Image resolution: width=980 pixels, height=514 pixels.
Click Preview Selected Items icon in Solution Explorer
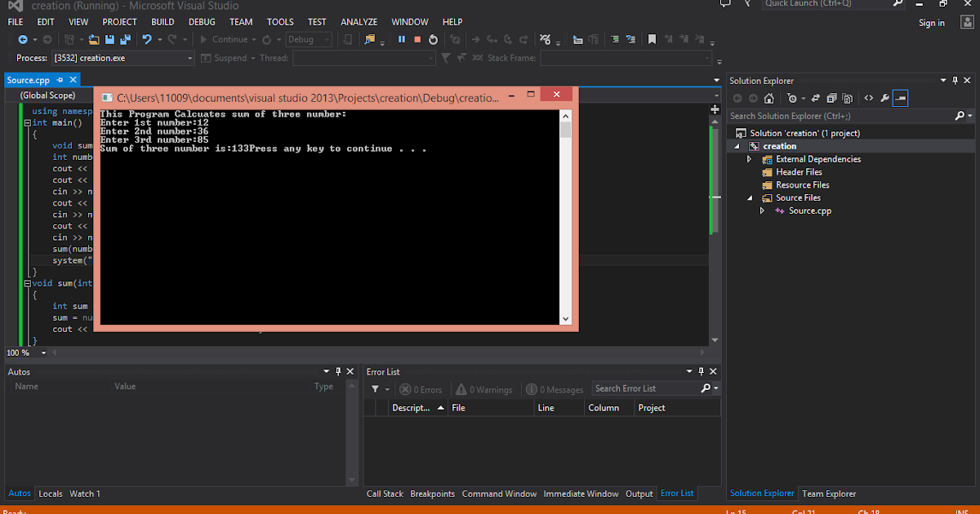point(901,98)
